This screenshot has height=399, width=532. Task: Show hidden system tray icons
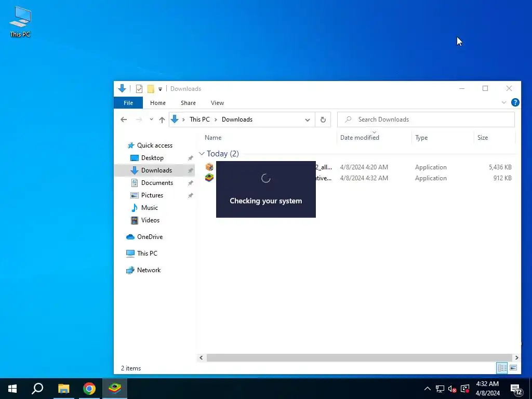coord(428,389)
